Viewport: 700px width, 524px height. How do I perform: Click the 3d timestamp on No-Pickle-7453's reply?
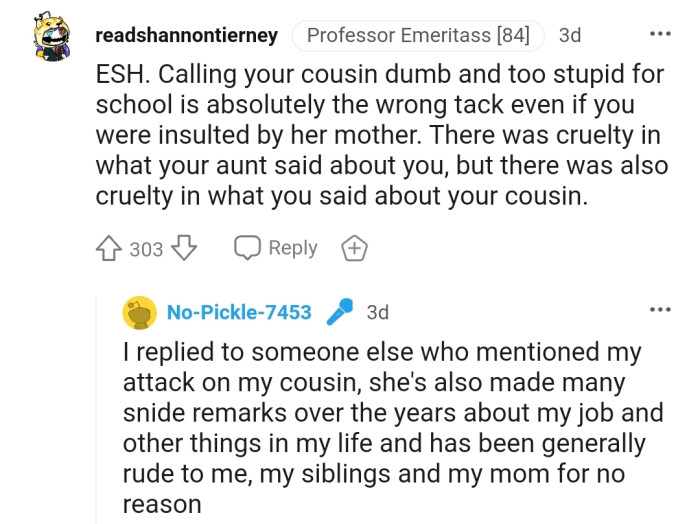pyautogui.click(x=377, y=313)
